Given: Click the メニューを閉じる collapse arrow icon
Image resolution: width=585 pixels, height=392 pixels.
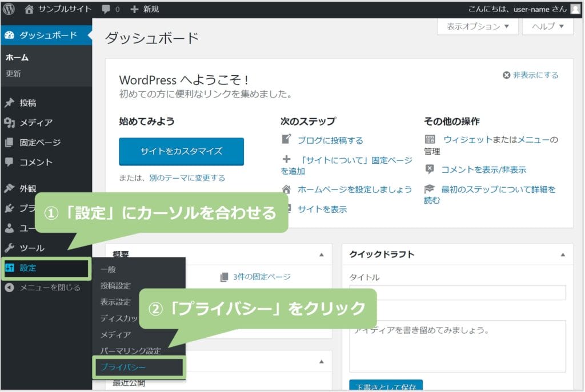Looking at the screenshot, I should point(9,288).
